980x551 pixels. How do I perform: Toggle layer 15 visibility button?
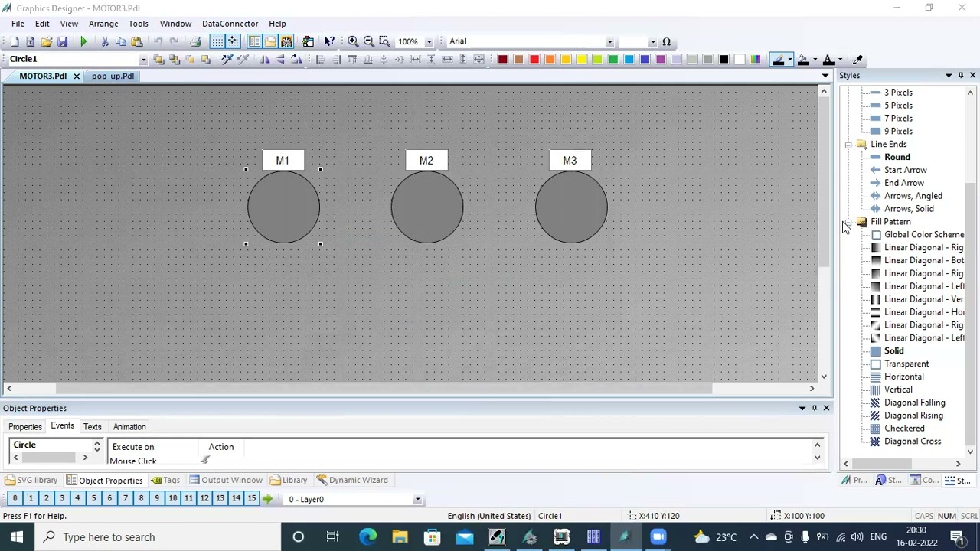(x=252, y=499)
